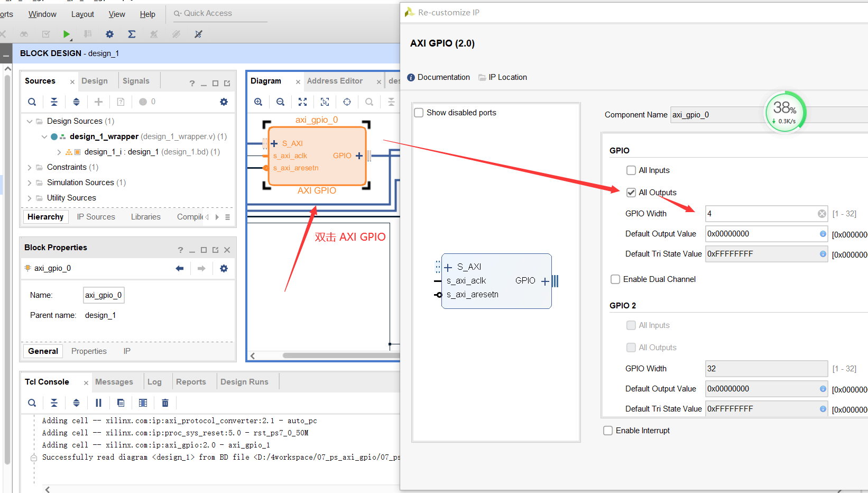
Task: Pause Tcl Console output
Action: 98,403
